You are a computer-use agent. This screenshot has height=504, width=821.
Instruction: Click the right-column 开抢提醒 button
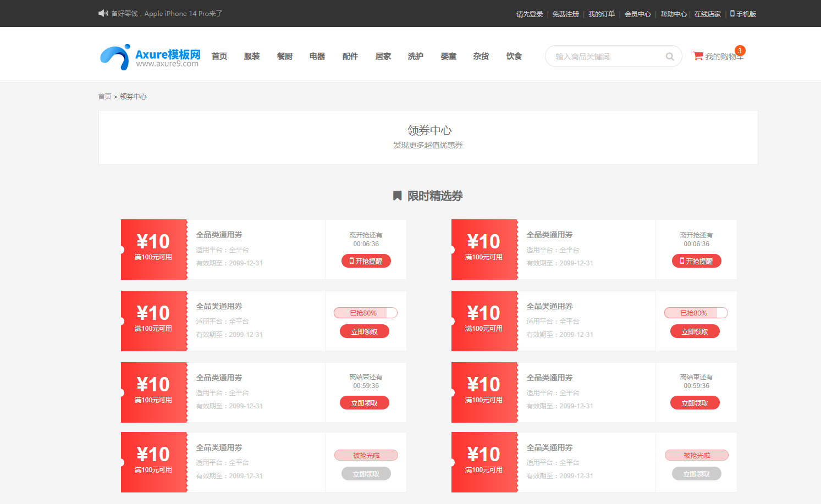tap(697, 261)
